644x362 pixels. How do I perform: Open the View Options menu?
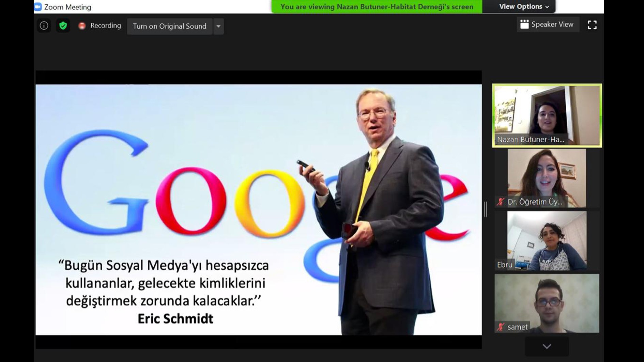[524, 6]
